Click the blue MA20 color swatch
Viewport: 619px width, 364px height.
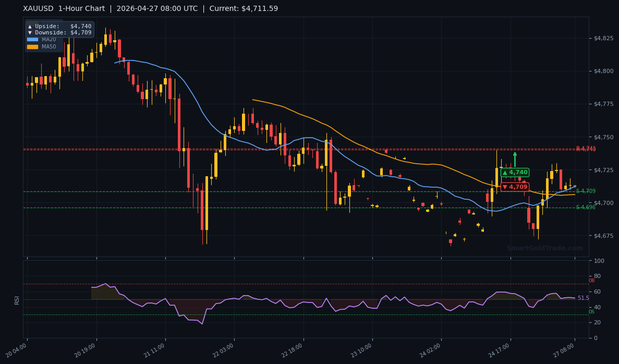click(x=32, y=39)
